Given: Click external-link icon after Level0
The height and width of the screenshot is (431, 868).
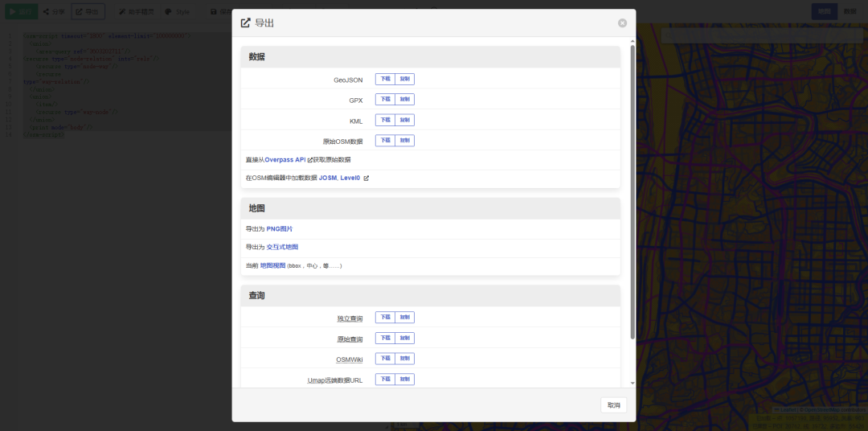Looking at the screenshot, I should 366,178.
